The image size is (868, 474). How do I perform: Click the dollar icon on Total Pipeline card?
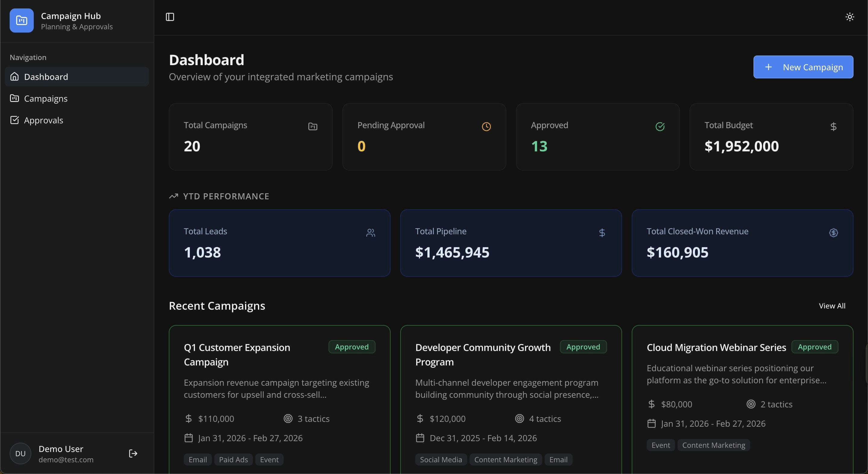602,232
